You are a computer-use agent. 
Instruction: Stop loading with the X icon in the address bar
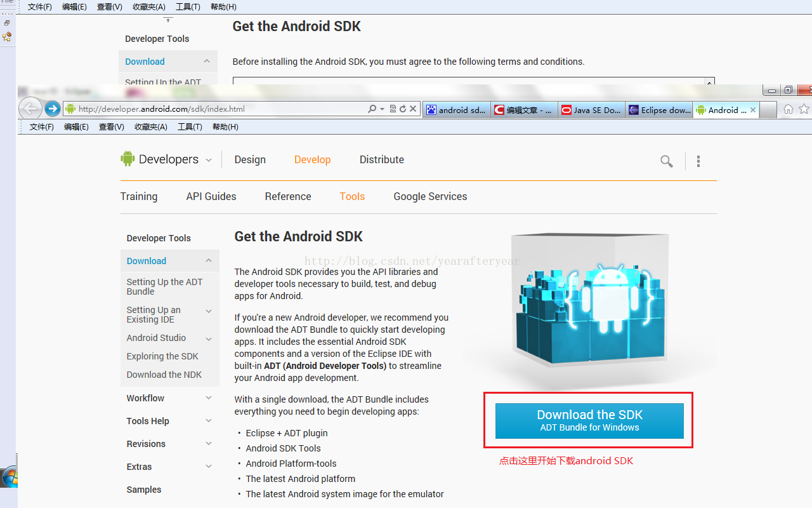pos(413,109)
